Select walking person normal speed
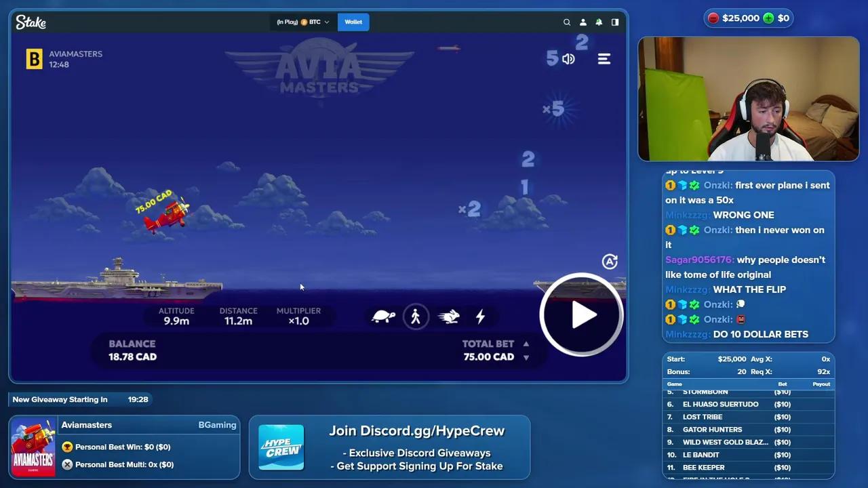Screen dimensions: 868x488 click(416, 317)
